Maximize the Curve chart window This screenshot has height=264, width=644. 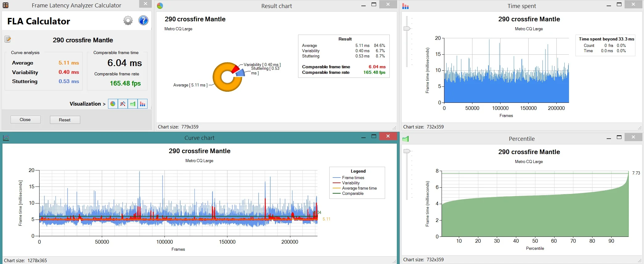point(374,136)
